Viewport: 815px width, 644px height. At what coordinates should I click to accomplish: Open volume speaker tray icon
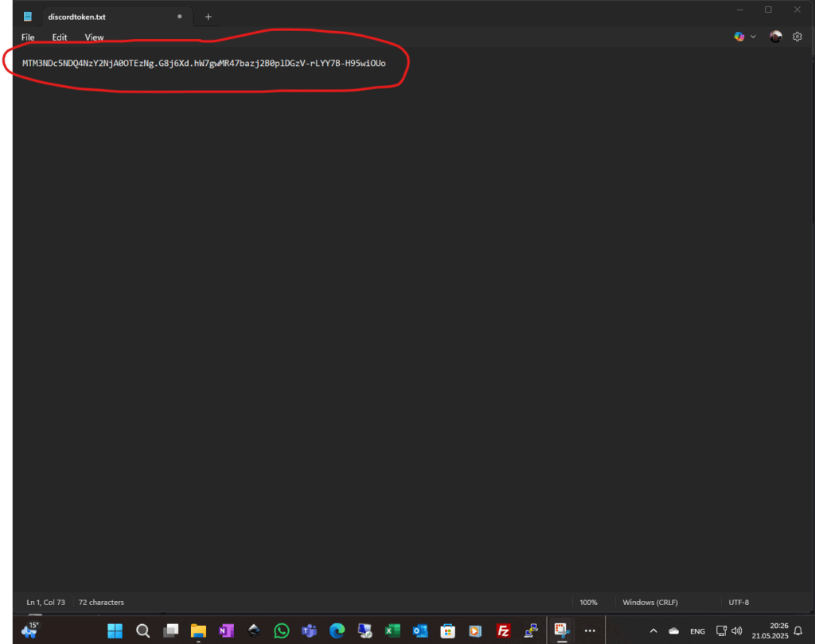[x=736, y=631]
